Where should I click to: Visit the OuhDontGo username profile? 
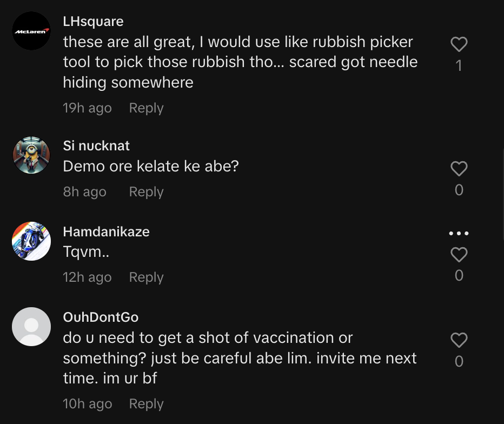(101, 317)
